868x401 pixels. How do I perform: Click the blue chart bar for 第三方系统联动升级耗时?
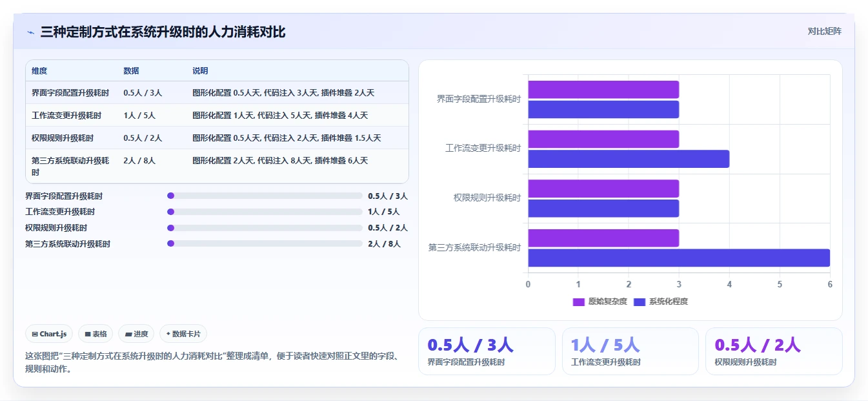tap(679, 258)
